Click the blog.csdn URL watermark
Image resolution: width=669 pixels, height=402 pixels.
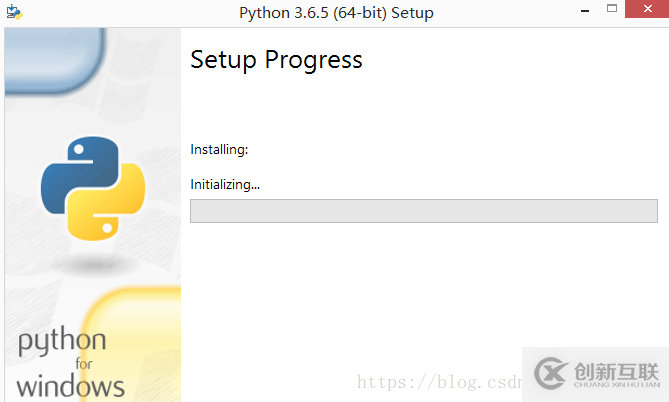[440, 381]
